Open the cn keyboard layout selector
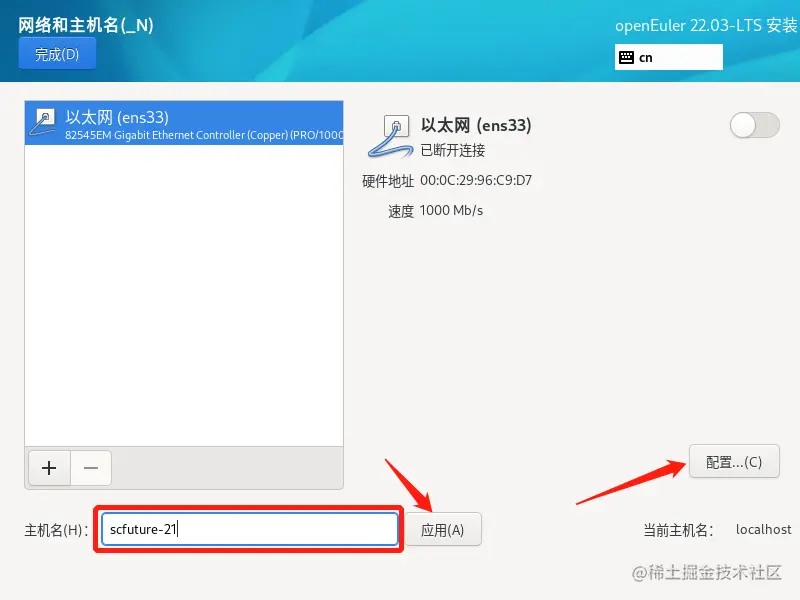 668,57
